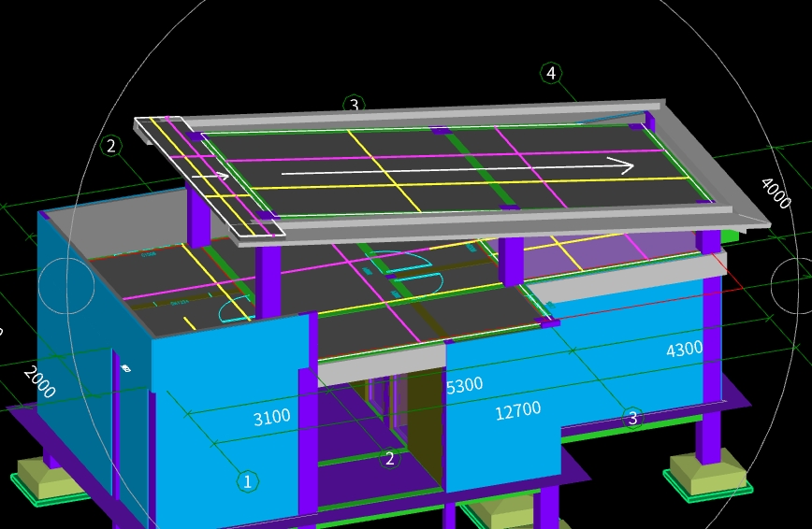Click the 3100 dimension label

(x=272, y=417)
